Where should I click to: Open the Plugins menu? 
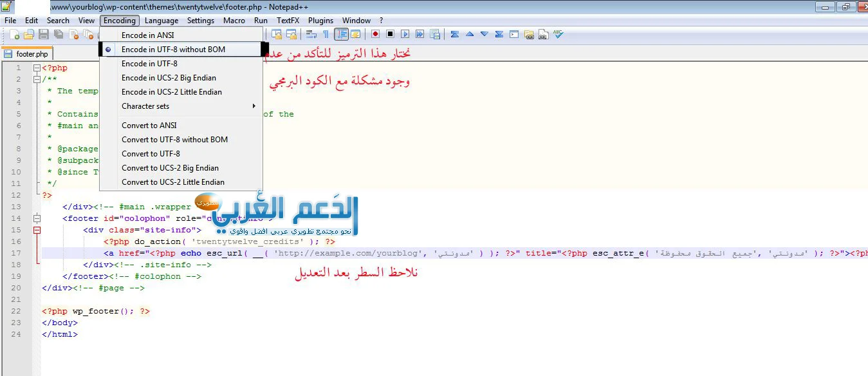320,21
